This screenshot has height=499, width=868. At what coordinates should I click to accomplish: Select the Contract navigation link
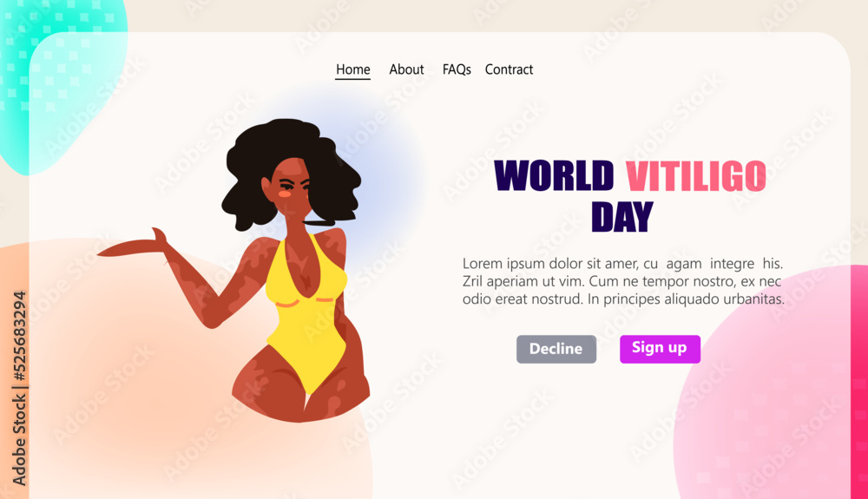point(509,69)
